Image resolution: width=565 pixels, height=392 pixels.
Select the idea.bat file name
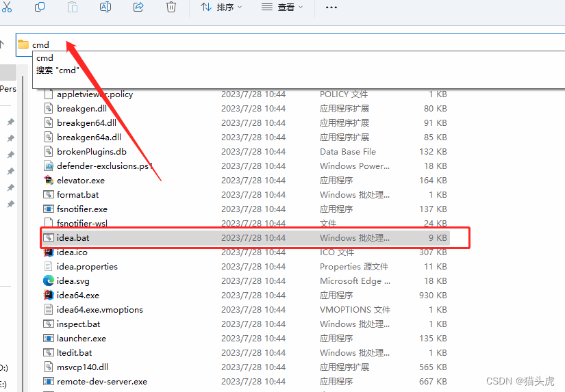point(73,238)
